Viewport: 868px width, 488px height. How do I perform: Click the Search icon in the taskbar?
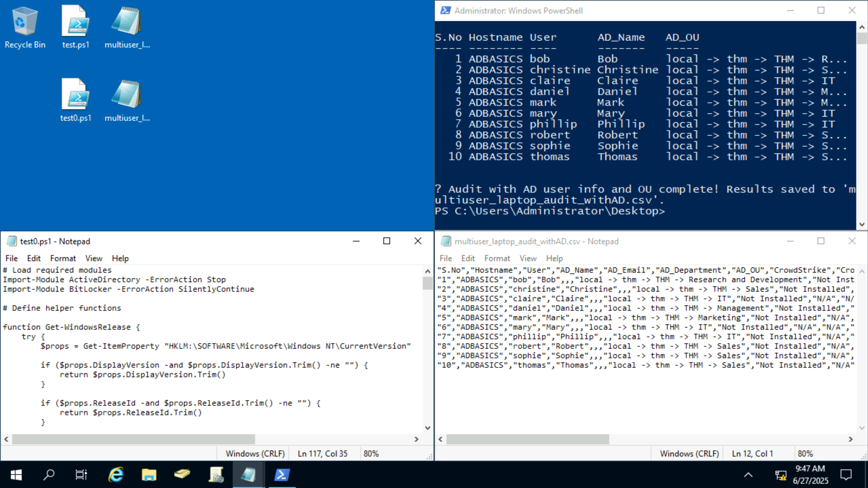pos(48,475)
